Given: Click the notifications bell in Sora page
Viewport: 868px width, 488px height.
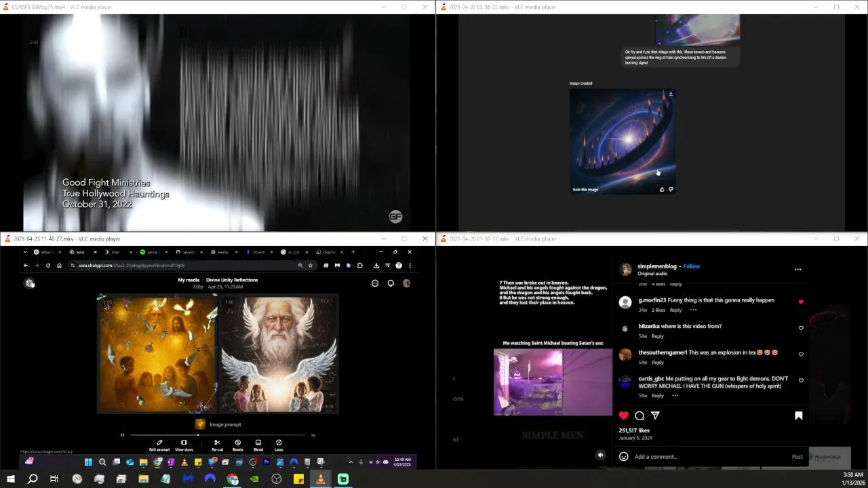Looking at the screenshot, I should coord(391,283).
